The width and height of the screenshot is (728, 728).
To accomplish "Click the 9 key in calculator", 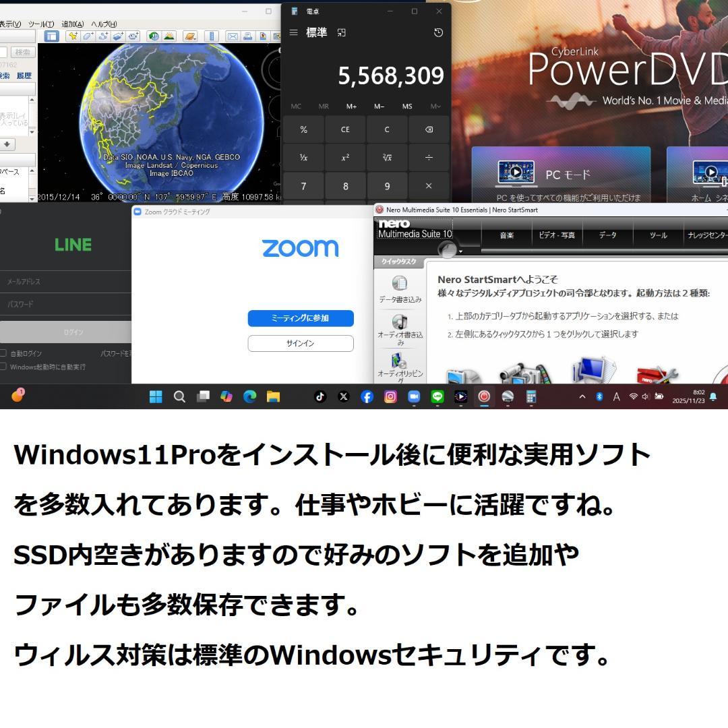I will click(x=387, y=186).
